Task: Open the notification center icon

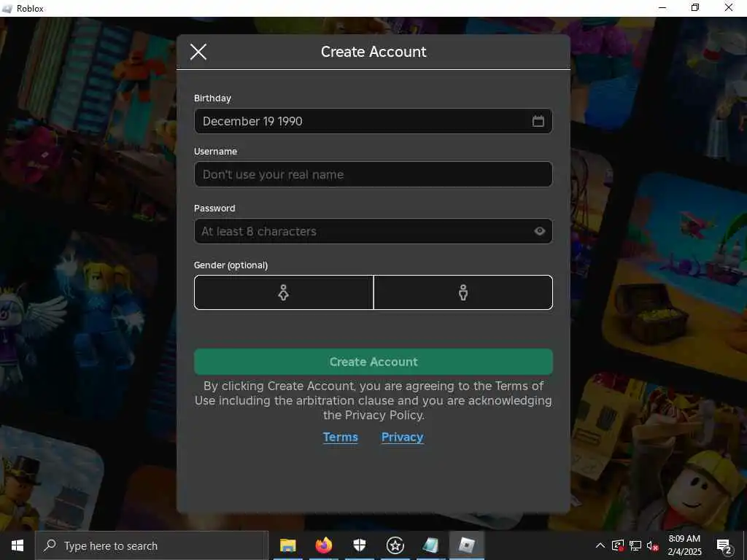Action: [x=724, y=545]
